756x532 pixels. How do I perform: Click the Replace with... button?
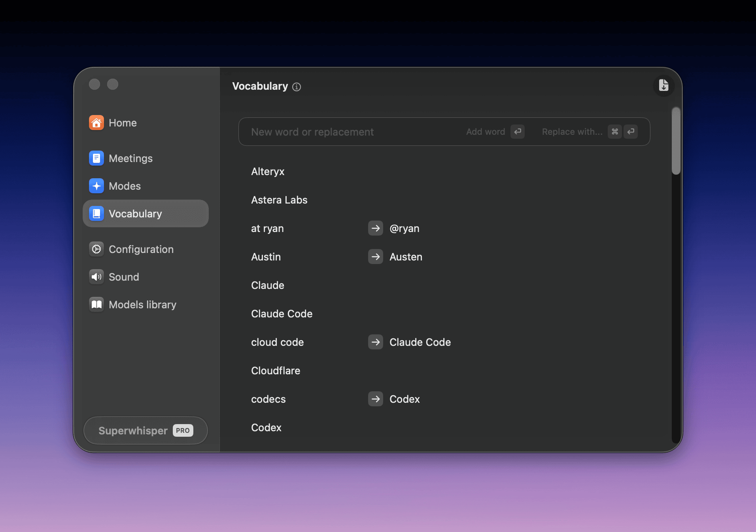[590, 132]
